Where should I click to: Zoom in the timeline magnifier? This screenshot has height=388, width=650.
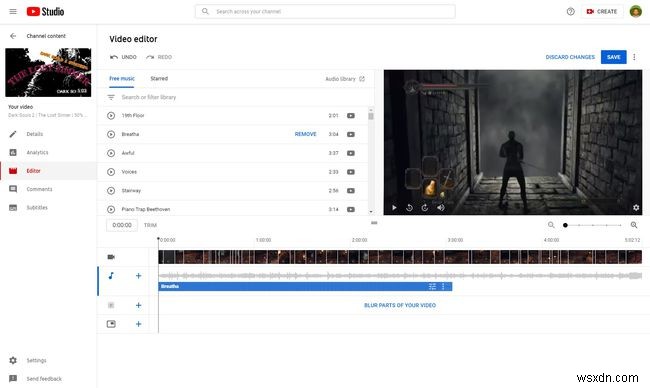click(x=634, y=225)
